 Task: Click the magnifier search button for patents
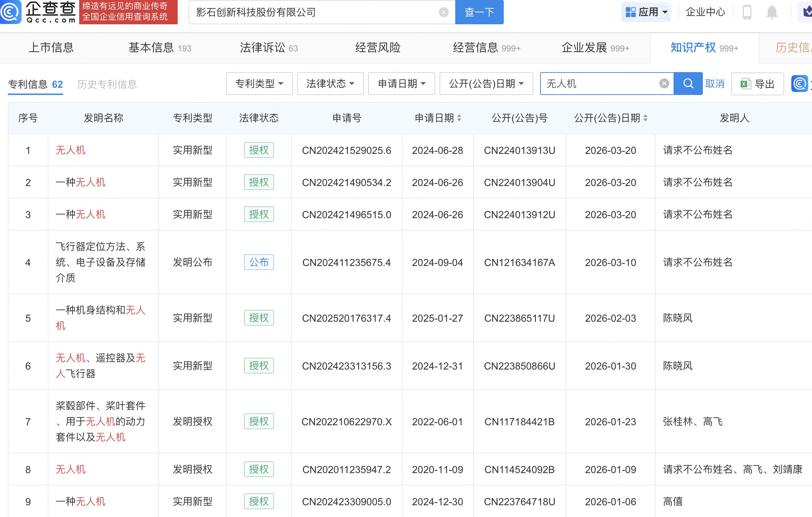point(688,84)
